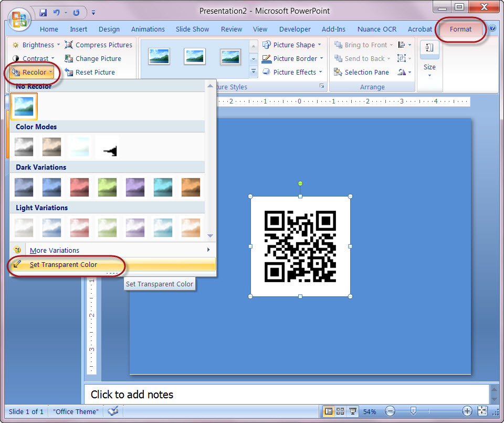Select a blue Dark Variations swatch
The height and width of the screenshot is (423, 504).
[x=51, y=187]
